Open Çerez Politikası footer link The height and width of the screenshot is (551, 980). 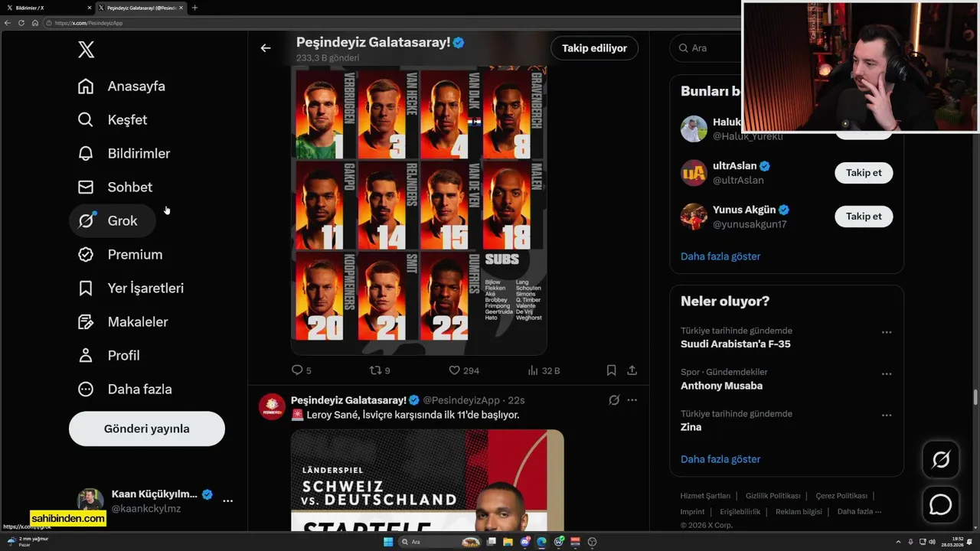pyautogui.click(x=841, y=496)
